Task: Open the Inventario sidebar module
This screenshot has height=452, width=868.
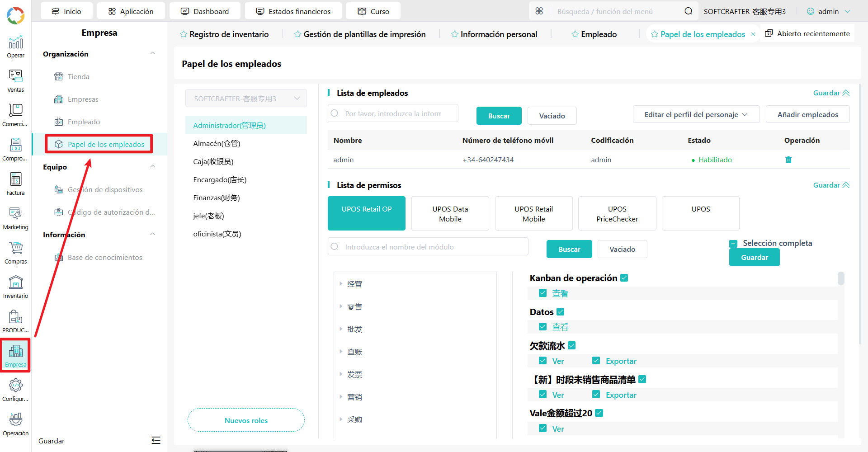Action: coord(15,287)
